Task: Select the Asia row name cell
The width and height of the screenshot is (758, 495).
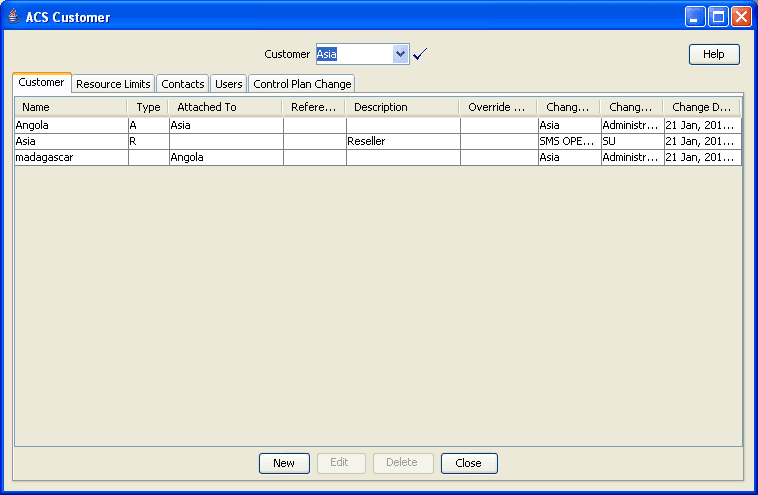Action: pos(72,141)
